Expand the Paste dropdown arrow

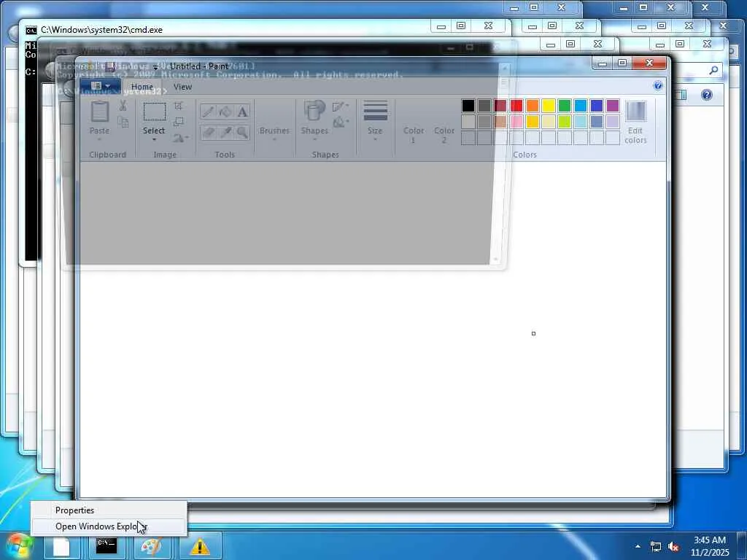coord(99,139)
